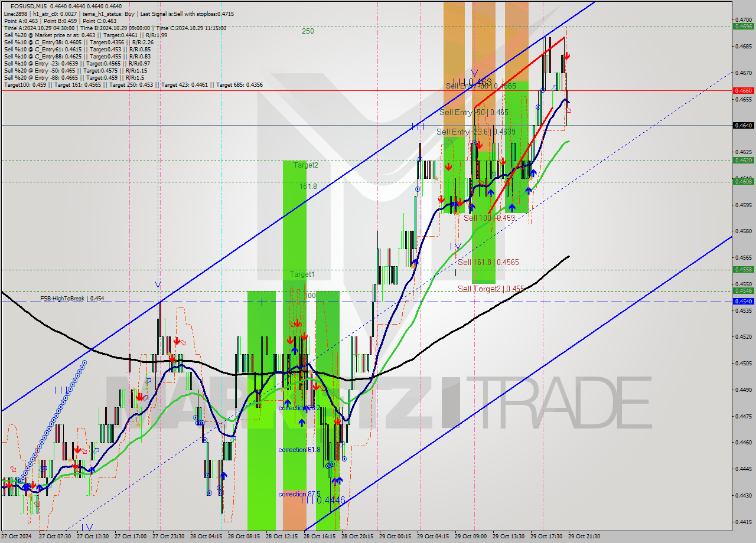
Task: Click the green 0.4696 price tag
Action: 743,26
